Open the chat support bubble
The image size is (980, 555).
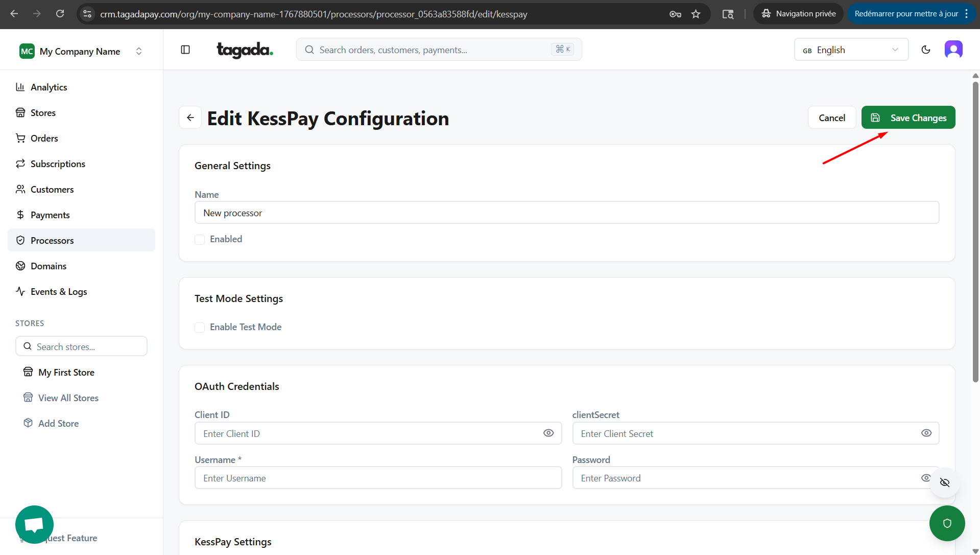[x=34, y=524]
